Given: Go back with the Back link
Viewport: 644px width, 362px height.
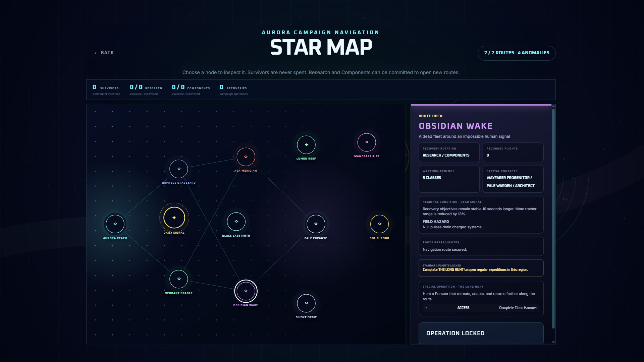Looking at the screenshot, I should pyautogui.click(x=104, y=53).
